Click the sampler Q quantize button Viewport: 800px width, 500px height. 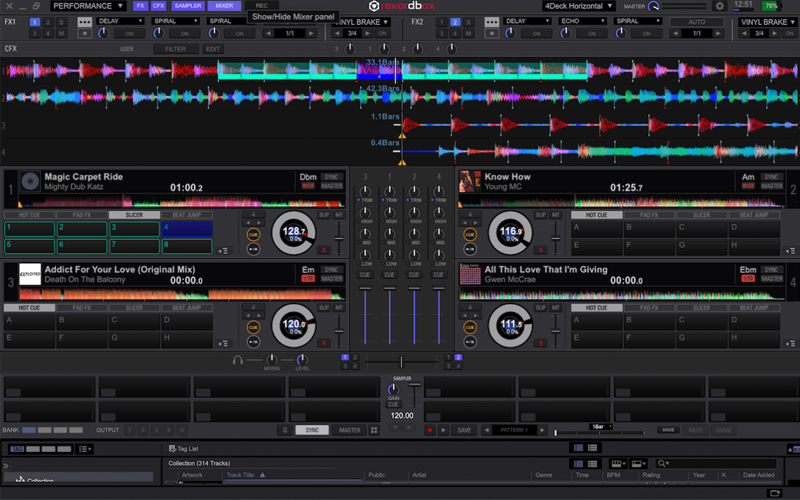tap(285, 430)
